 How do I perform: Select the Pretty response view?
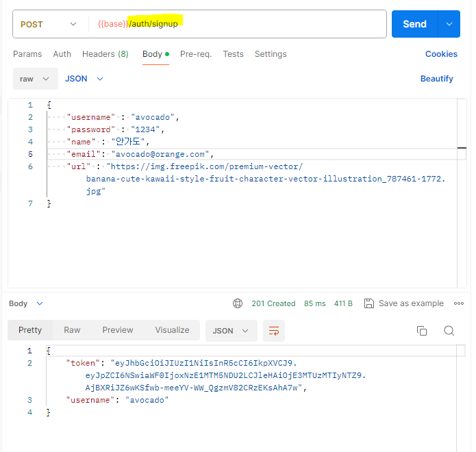[30, 330]
